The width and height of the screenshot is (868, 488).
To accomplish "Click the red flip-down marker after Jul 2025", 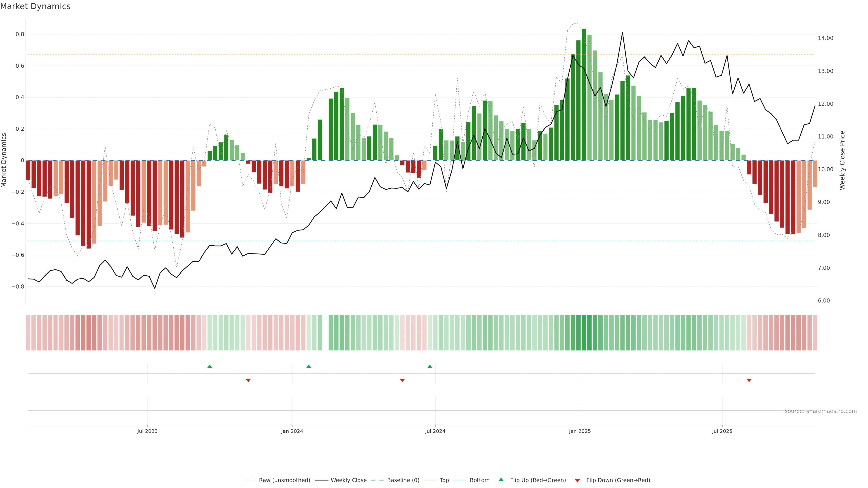I will pyautogui.click(x=749, y=380).
